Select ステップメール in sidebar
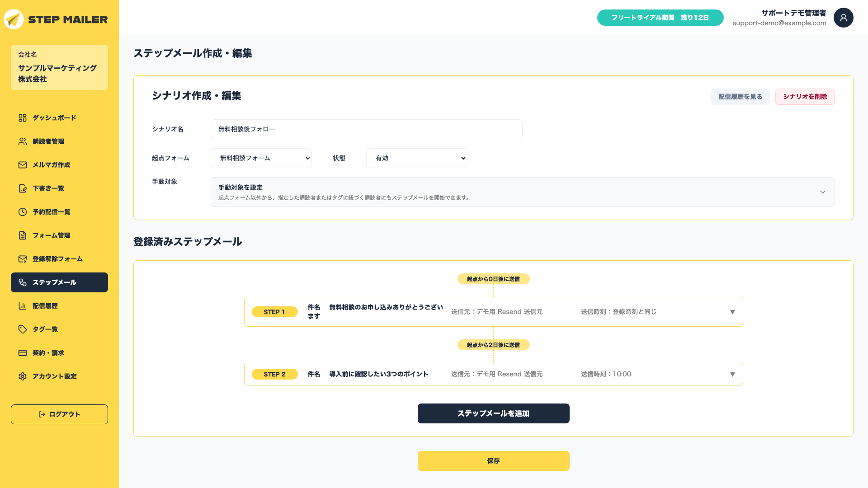The width and height of the screenshot is (868, 488). 59,282
